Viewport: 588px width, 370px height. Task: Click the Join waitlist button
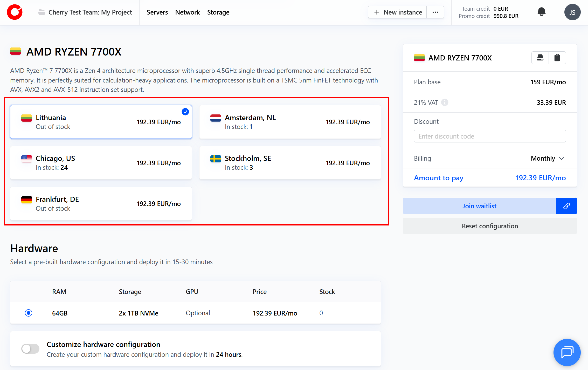(x=479, y=206)
